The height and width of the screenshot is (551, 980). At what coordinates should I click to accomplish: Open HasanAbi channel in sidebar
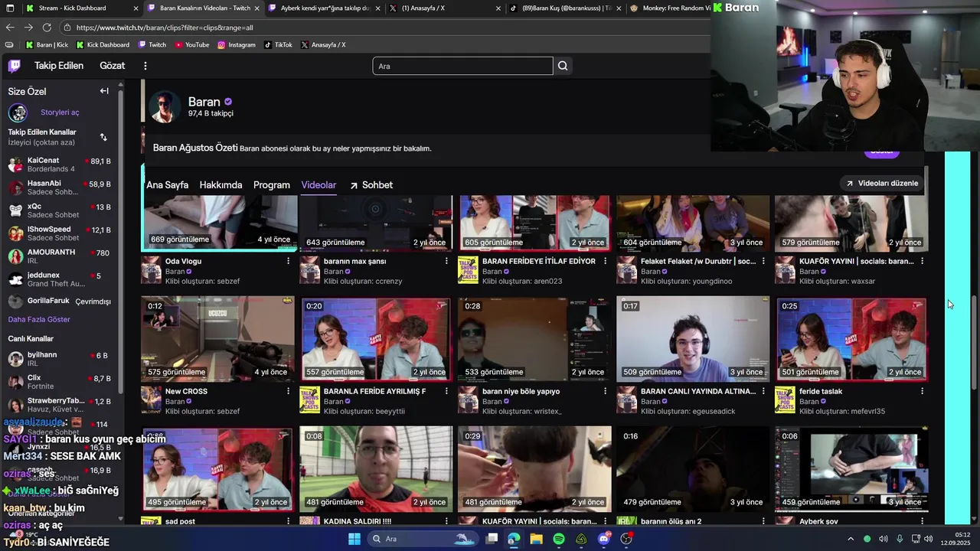coord(60,187)
